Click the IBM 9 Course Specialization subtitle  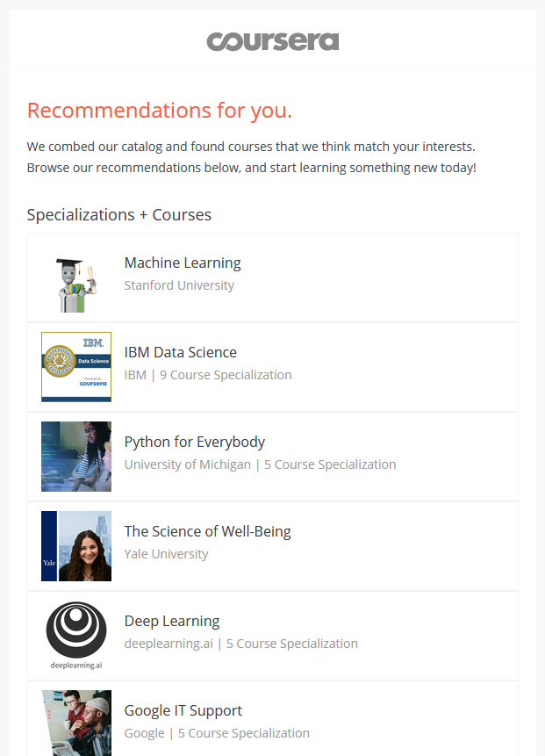[x=208, y=375]
